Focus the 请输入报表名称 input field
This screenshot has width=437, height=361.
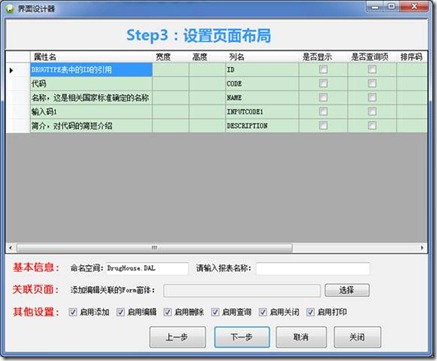point(313,268)
